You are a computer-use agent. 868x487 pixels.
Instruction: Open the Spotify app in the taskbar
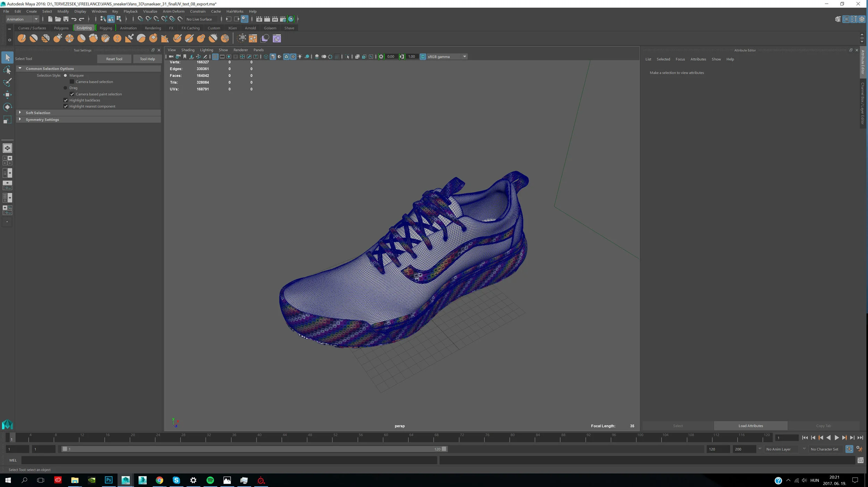pyautogui.click(x=210, y=480)
